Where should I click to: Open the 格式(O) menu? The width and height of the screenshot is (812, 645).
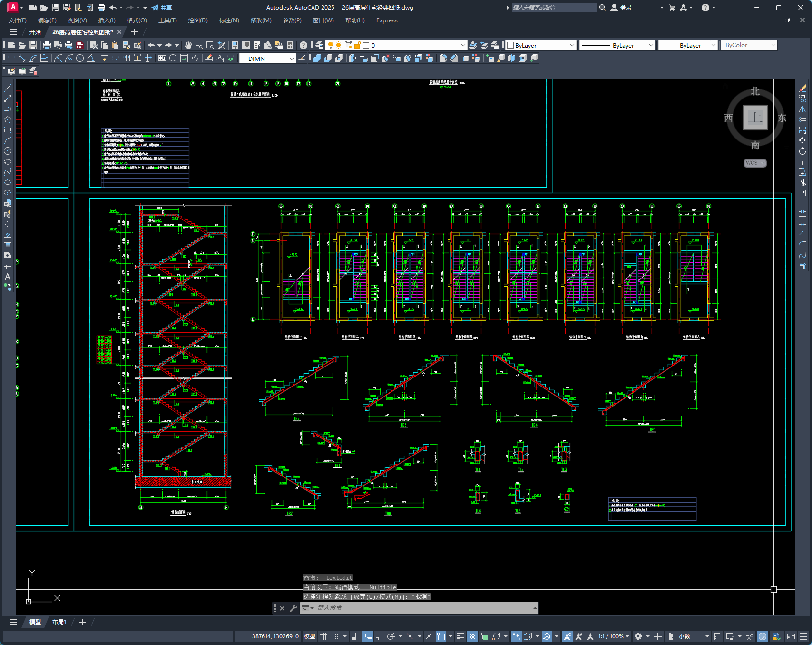pyautogui.click(x=137, y=20)
